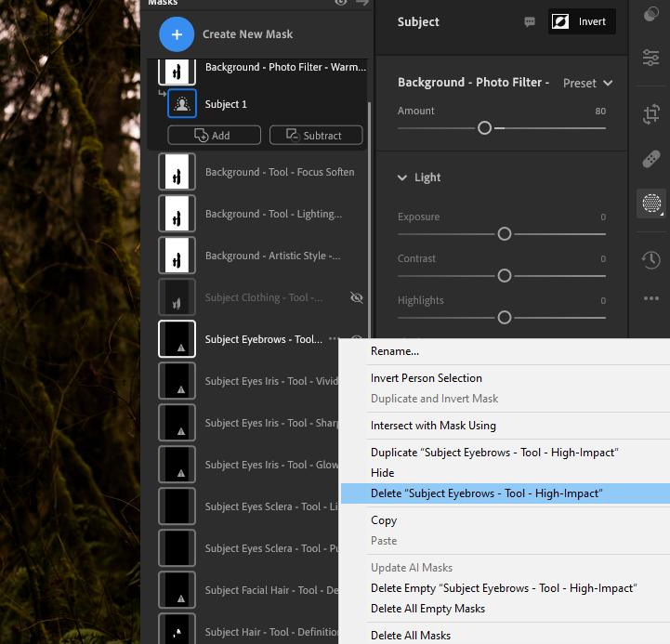
Task: Open the Crop and rotate tool
Action: pos(650,114)
